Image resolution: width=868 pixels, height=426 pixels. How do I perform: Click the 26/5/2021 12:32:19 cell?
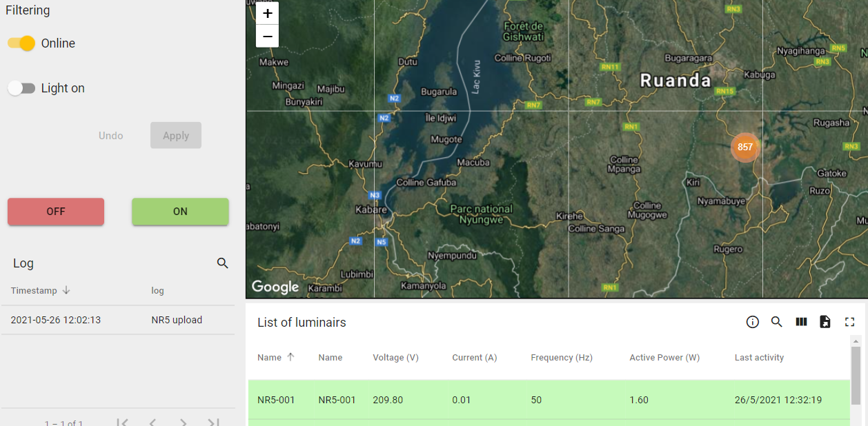point(778,400)
